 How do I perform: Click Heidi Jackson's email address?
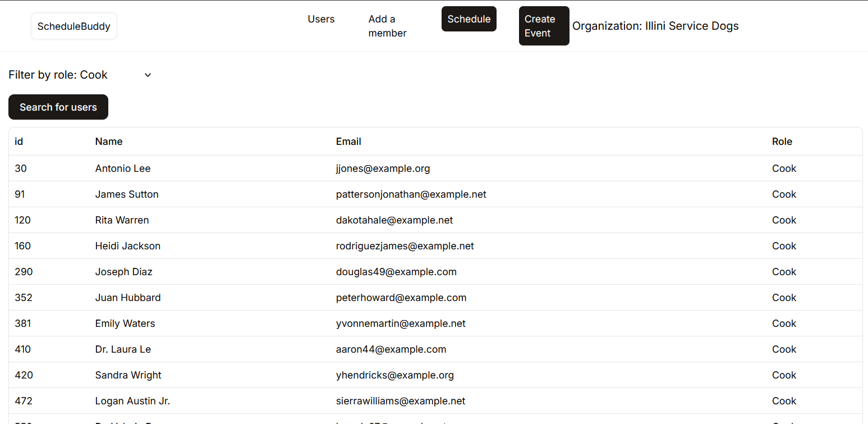click(405, 245)
